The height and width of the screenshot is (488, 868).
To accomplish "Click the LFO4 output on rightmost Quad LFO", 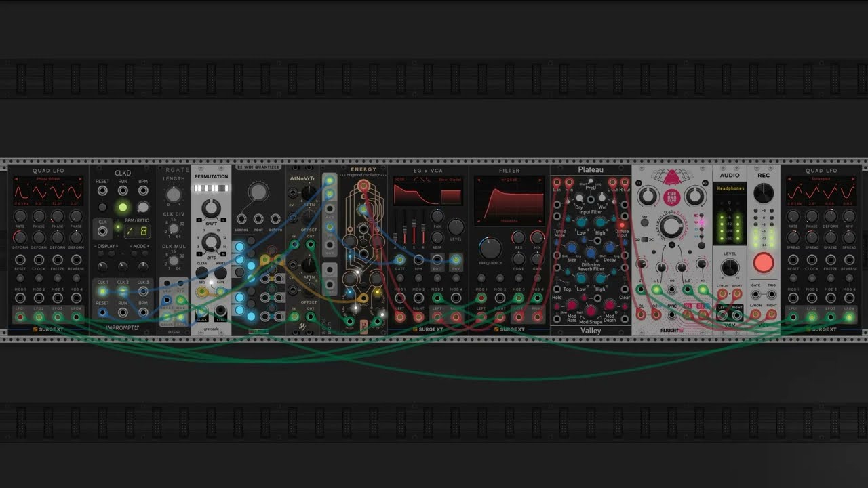I will tap(850, 317).
